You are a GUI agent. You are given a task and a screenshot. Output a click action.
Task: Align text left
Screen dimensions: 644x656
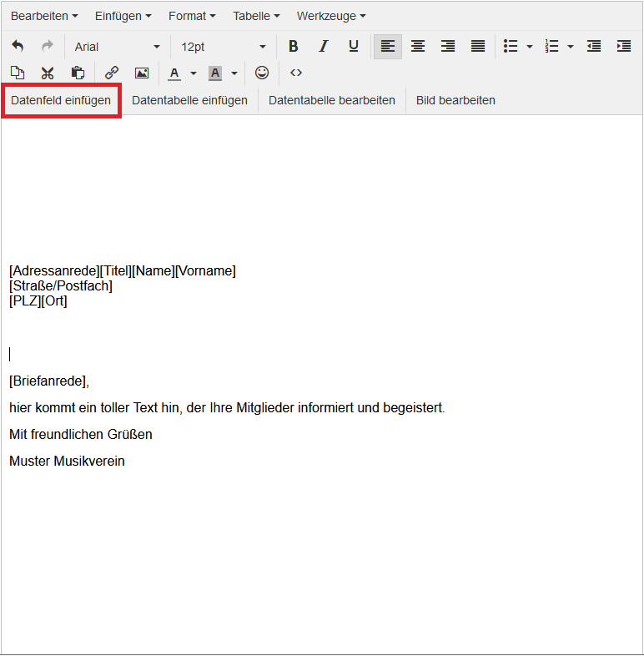tap(388, 46)
